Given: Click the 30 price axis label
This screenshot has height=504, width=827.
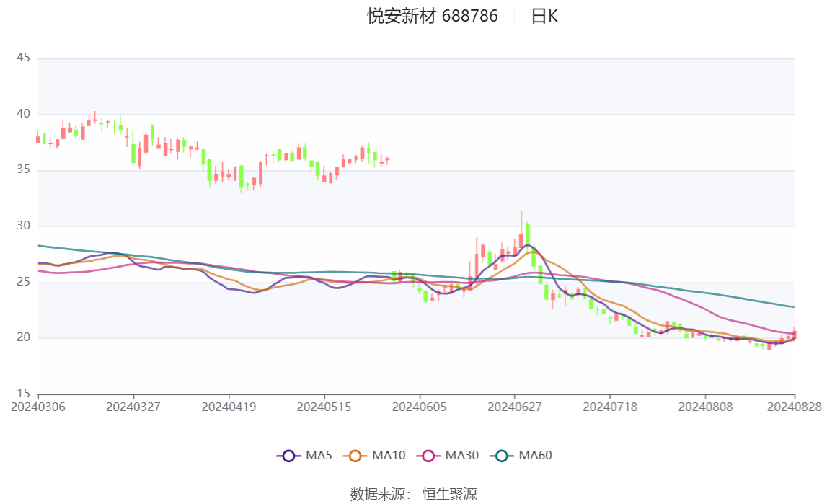Looking at the screenshot, I should pos(23,226).
